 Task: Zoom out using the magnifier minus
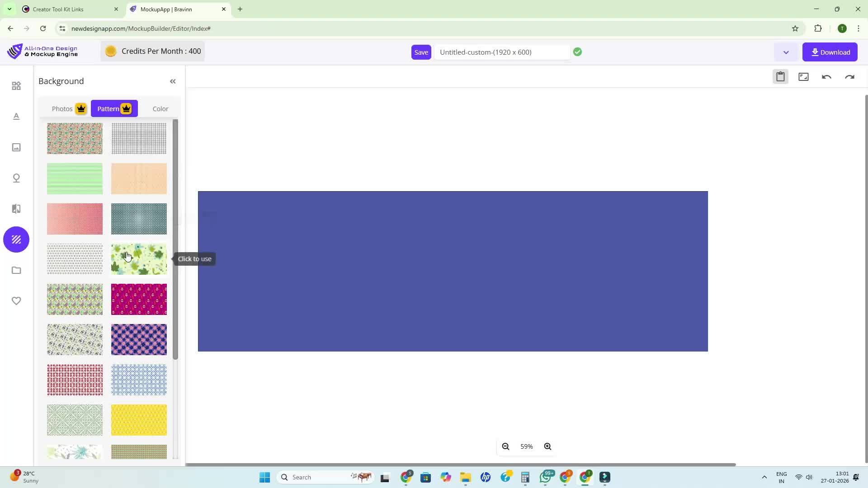505,446
